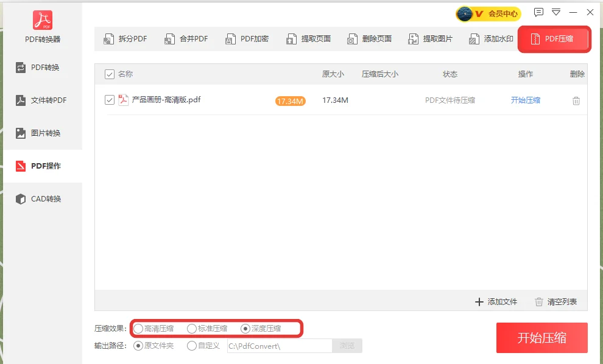Click the 浏览 browse button
Viewport: 603px width, 364px height.
coord(347,346)
